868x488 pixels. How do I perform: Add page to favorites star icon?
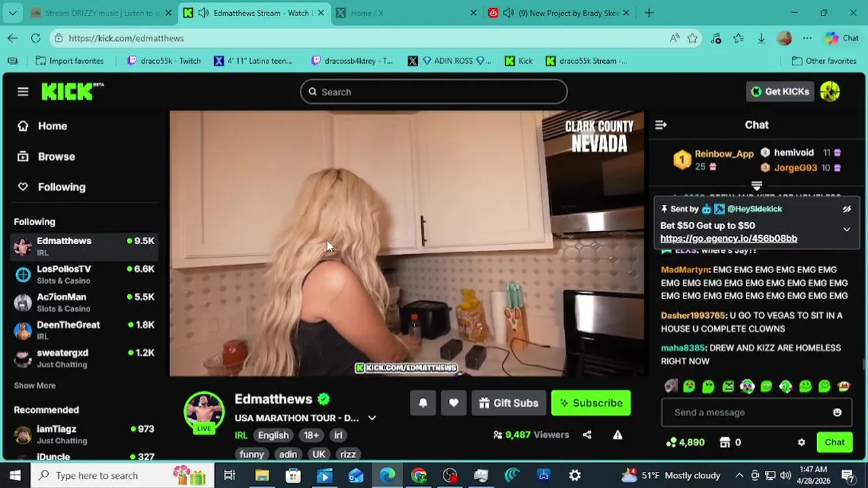[692, 38]
